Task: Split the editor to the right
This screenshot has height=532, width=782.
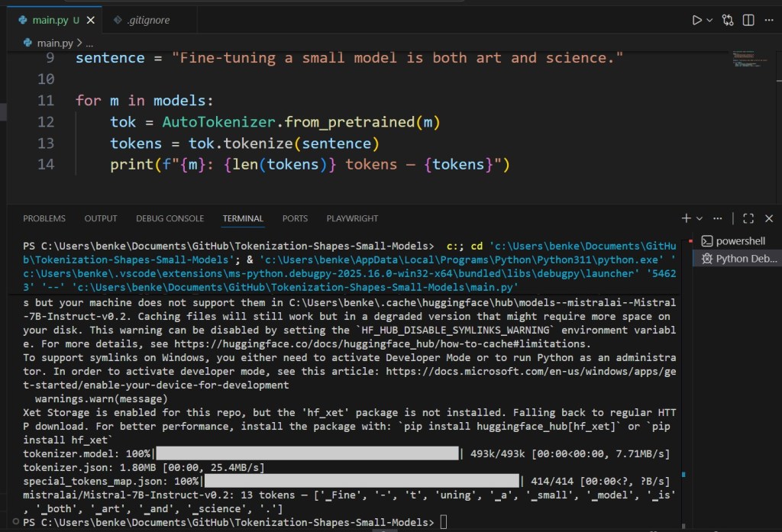Action: pos(749,21)
